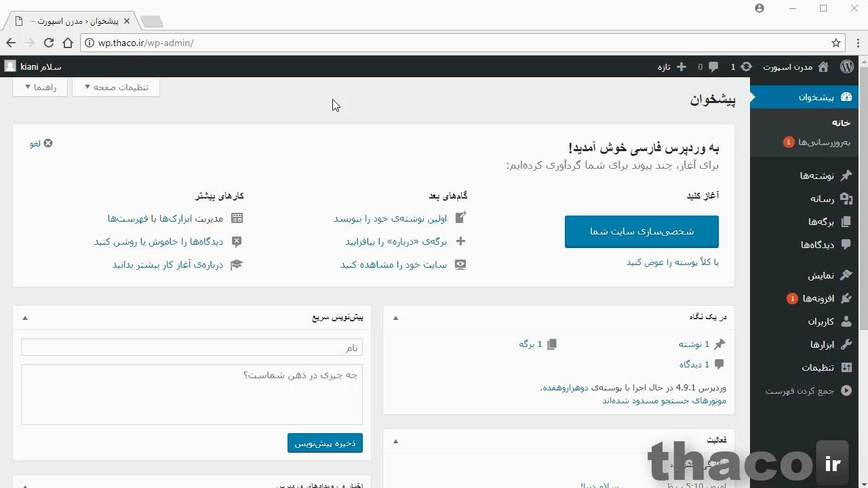This screenshot has width=868, height=488.
Task: Close the پیشخوان browser tab
Action: [127, 21]
